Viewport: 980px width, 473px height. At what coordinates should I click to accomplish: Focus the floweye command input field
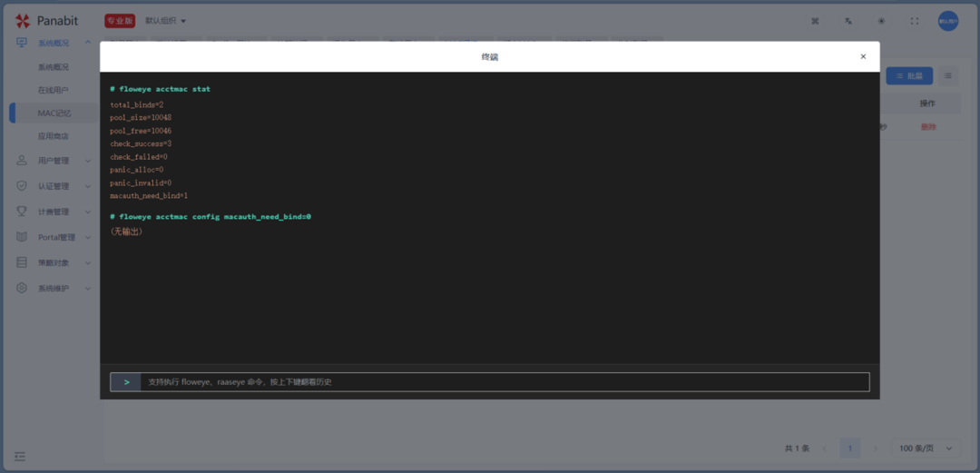(505, 381)
